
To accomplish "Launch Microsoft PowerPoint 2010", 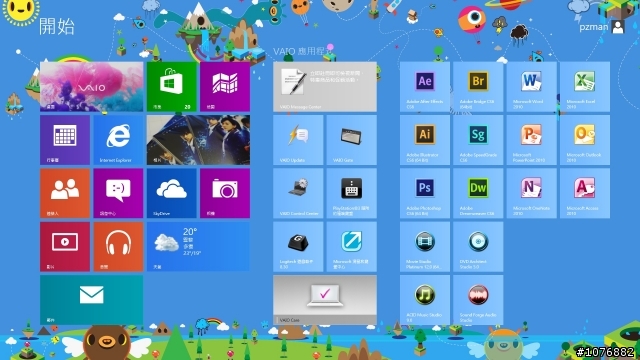I will tap(531, 140).
